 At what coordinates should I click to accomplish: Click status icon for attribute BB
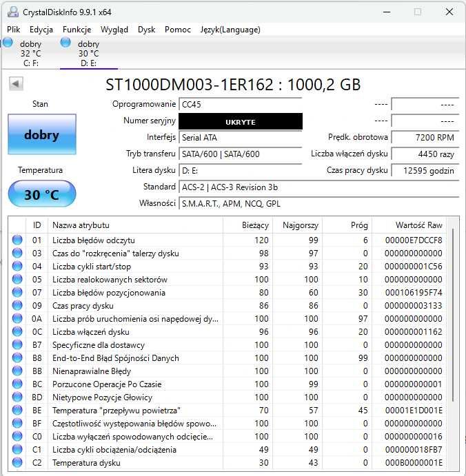[x=17, y=371]
